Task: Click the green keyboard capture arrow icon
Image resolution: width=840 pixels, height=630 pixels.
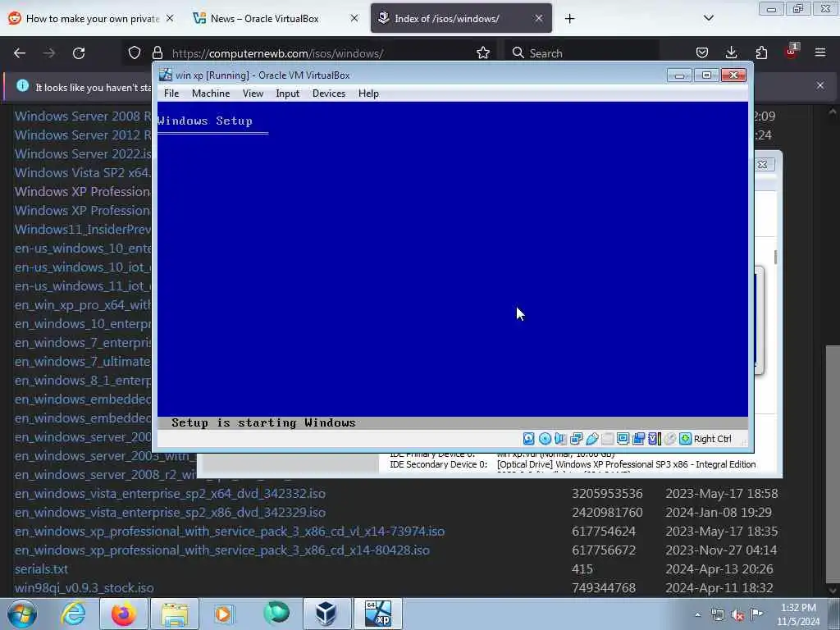Action: click(685, 439)
